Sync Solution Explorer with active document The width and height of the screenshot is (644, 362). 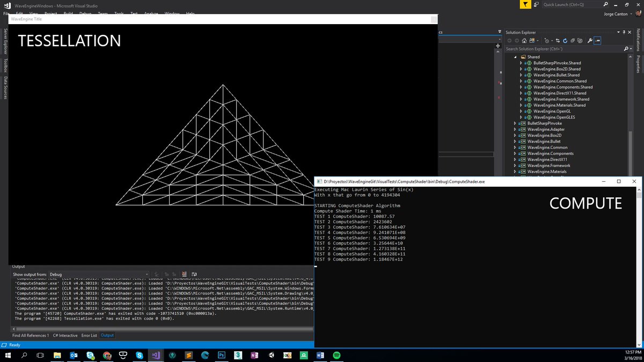[557, 40]
